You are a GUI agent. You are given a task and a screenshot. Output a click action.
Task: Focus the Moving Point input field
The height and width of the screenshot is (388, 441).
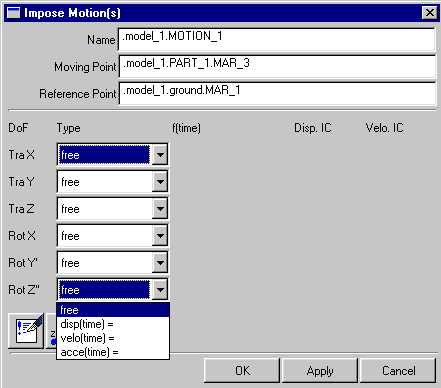(277, 66)
